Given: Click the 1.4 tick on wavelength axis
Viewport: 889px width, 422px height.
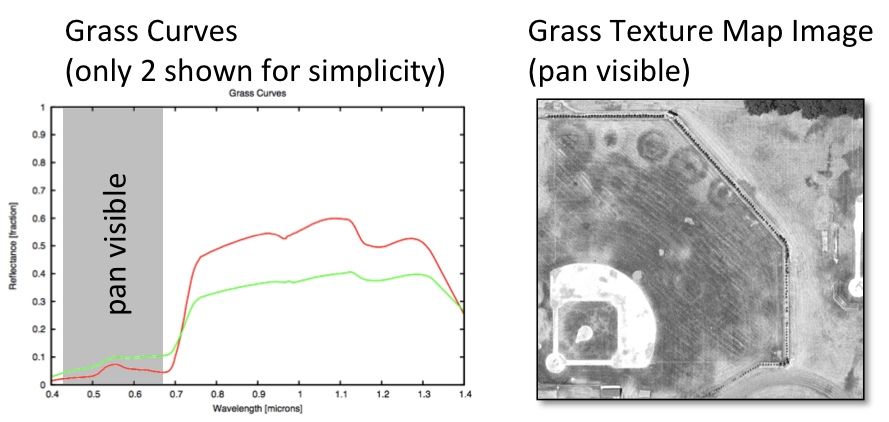Looking at the screenshot, I should (x=463, y=395).
